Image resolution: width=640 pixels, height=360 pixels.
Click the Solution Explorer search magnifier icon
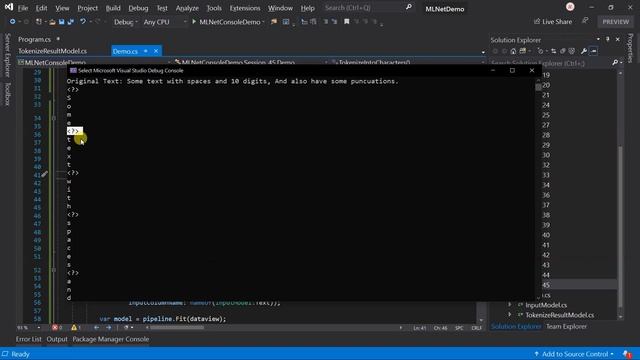pos(615,63)
